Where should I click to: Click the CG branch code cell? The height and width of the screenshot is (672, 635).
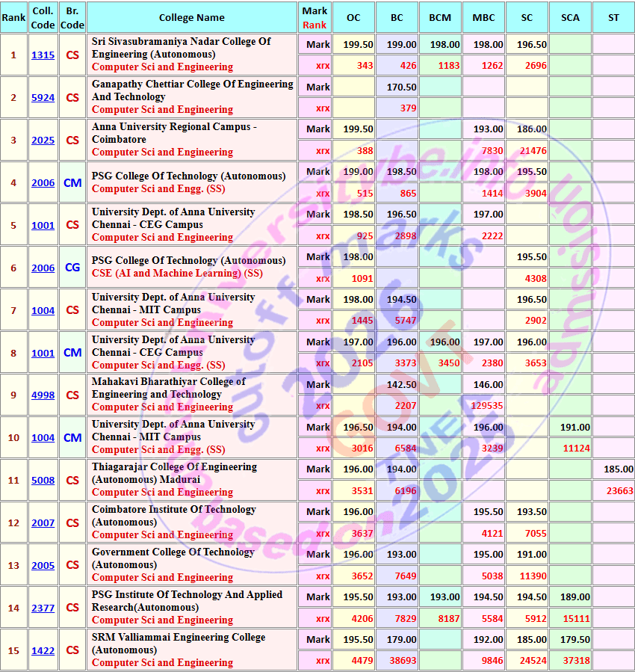point(72,268)
